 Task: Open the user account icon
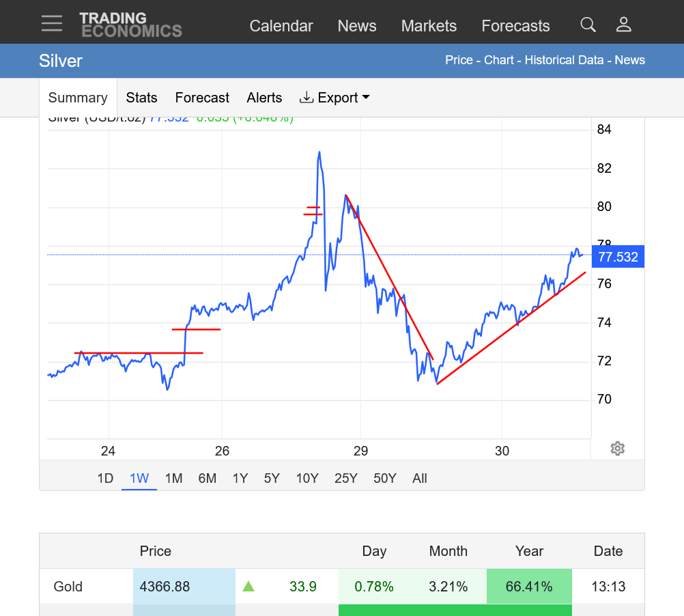(623, 25)
